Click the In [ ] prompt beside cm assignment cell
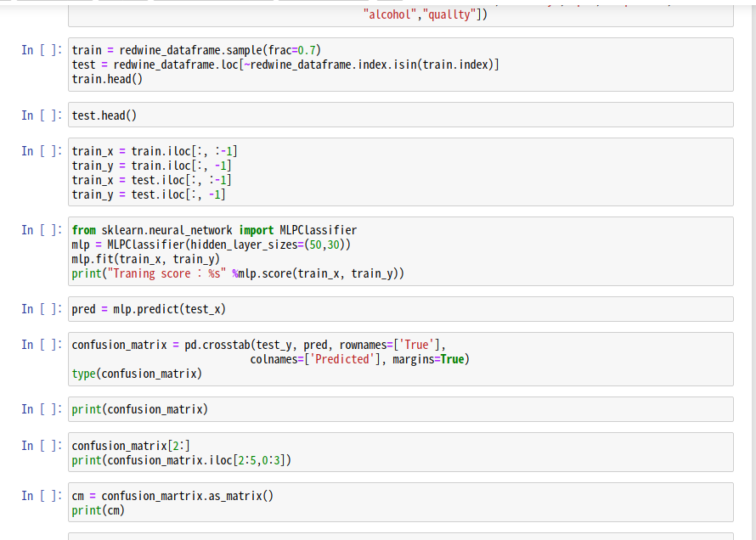Image resolution: width=756 pixels, height=540 pixels. 42,496
